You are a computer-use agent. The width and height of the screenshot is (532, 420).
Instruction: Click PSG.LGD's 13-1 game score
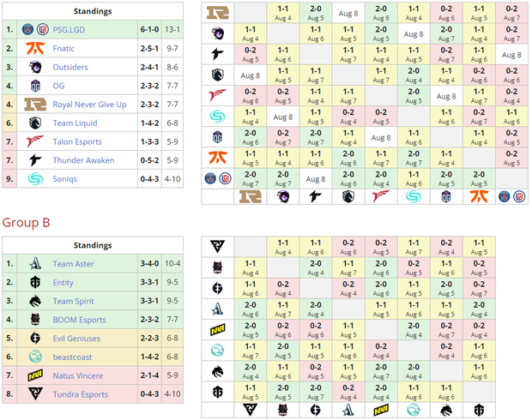[x=172, y=30]
